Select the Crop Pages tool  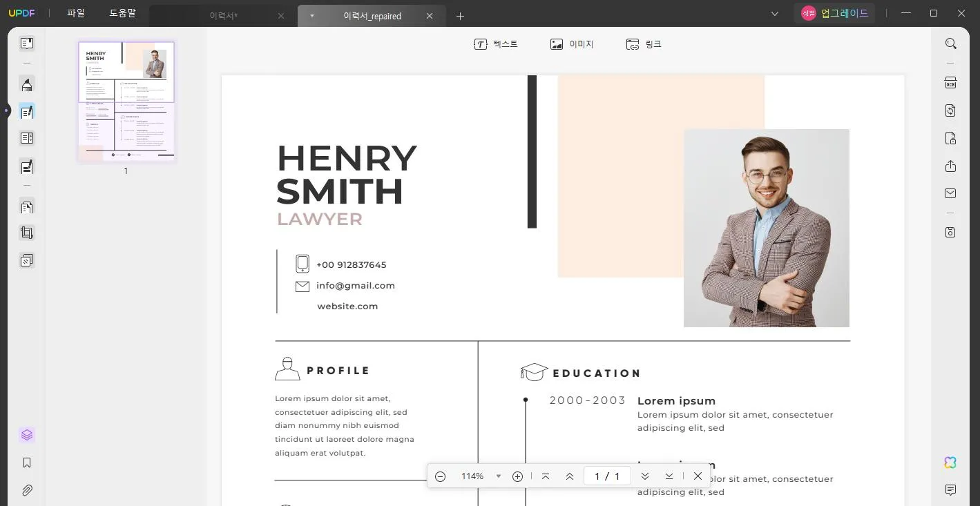click(x=27, y=233)
